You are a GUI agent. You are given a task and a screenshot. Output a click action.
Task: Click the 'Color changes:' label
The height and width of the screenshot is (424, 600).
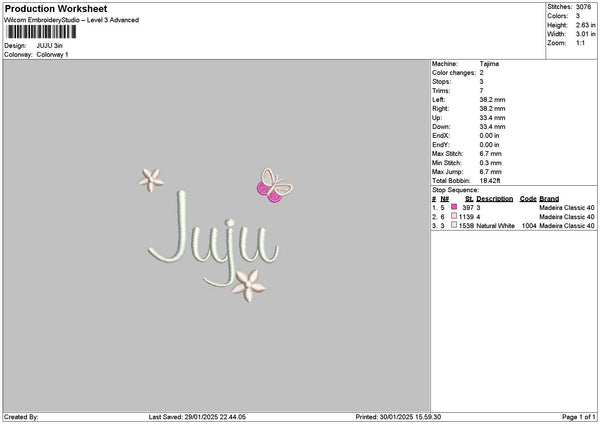point(454,73)
